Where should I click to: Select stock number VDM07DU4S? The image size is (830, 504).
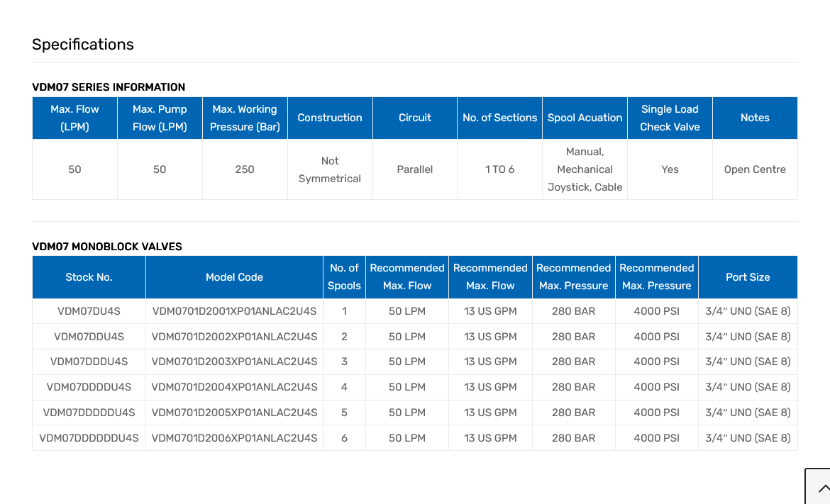tap(89, 311)
